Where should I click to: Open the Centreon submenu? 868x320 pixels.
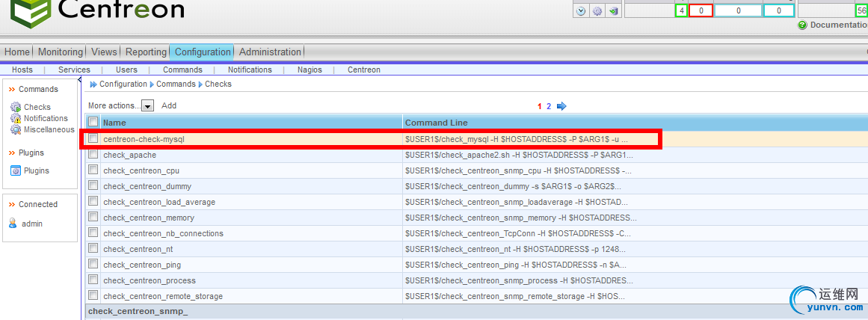tap(363, 70)
